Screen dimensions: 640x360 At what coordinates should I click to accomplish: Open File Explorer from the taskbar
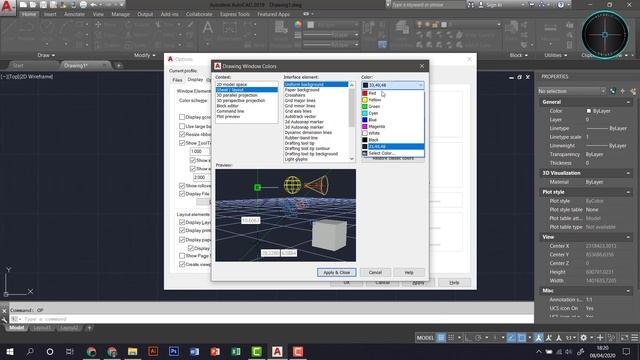132,351
